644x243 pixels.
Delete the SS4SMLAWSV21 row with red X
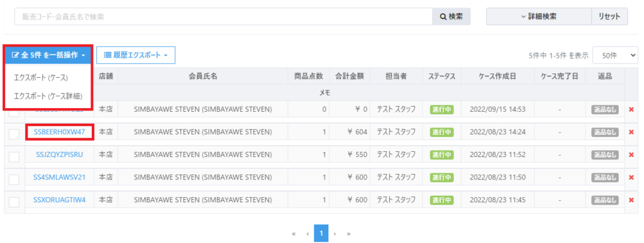pos(631,177)
